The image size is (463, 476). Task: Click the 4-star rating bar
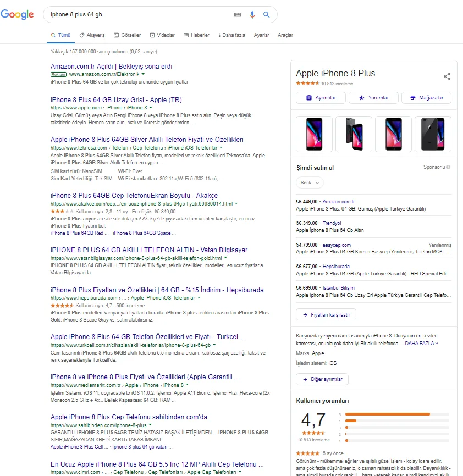(x=397, y=420)
